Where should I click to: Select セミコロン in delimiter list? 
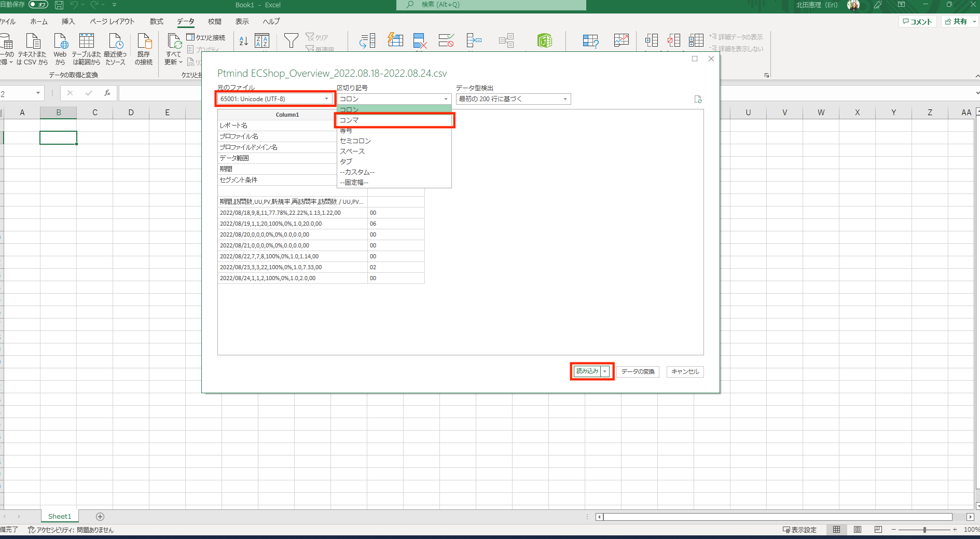(x=394, y=141)
